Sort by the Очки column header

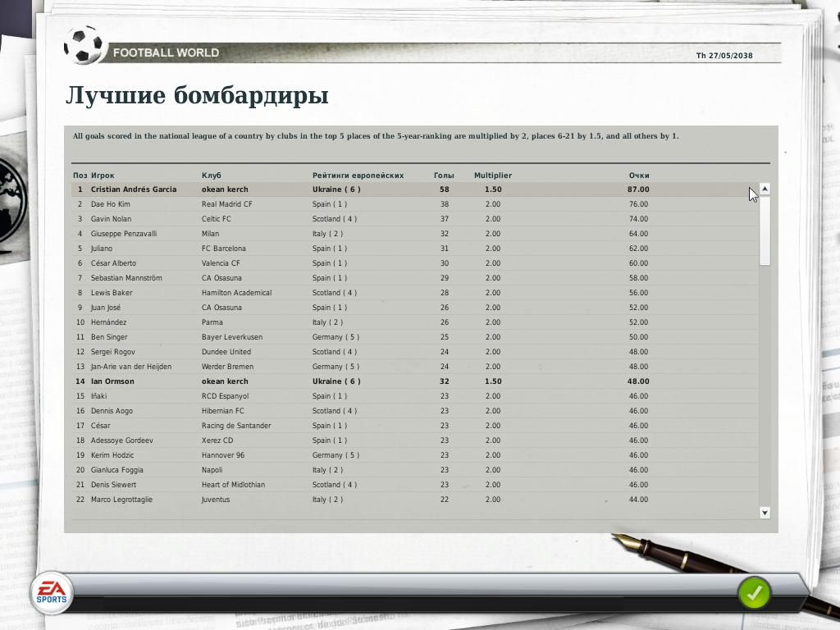(x=639, y=176)
